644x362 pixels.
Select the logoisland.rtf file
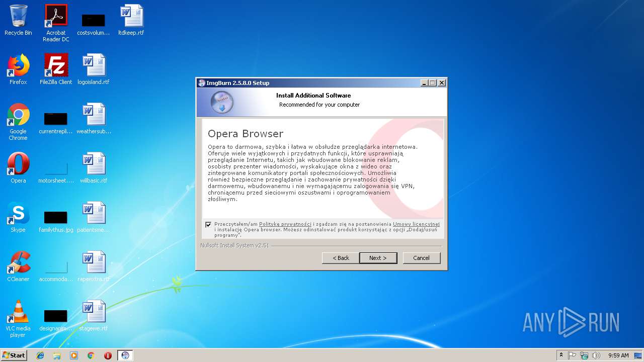(x=94, y=69)
